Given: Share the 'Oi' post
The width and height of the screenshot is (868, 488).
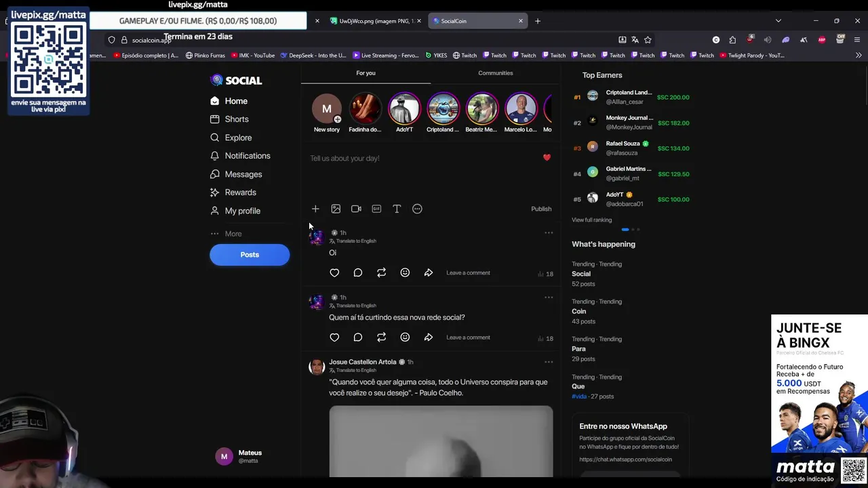Looking at the screenshot, I should [429, 272].
